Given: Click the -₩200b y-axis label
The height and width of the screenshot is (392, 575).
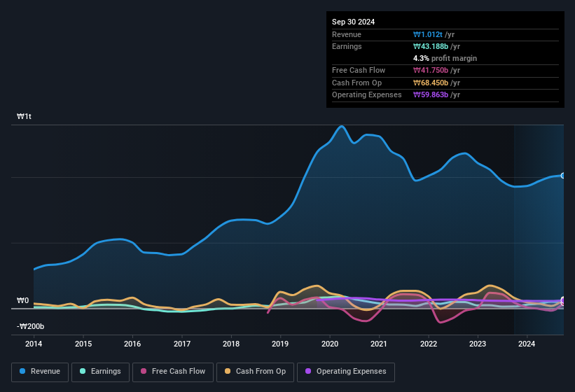Looking at the screenshot, I should point(30,326).
